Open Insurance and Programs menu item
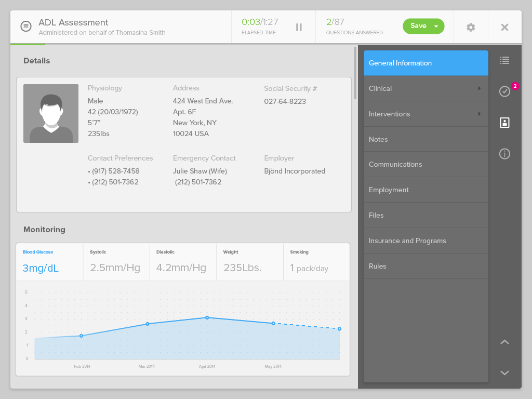This screenshot has width=532, height=399. coord(426,241)
